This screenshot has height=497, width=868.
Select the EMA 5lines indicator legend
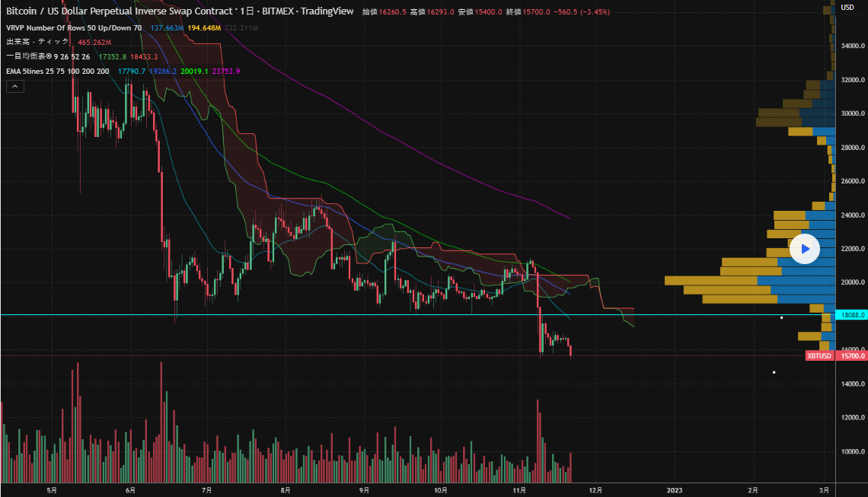coord(57,71)
